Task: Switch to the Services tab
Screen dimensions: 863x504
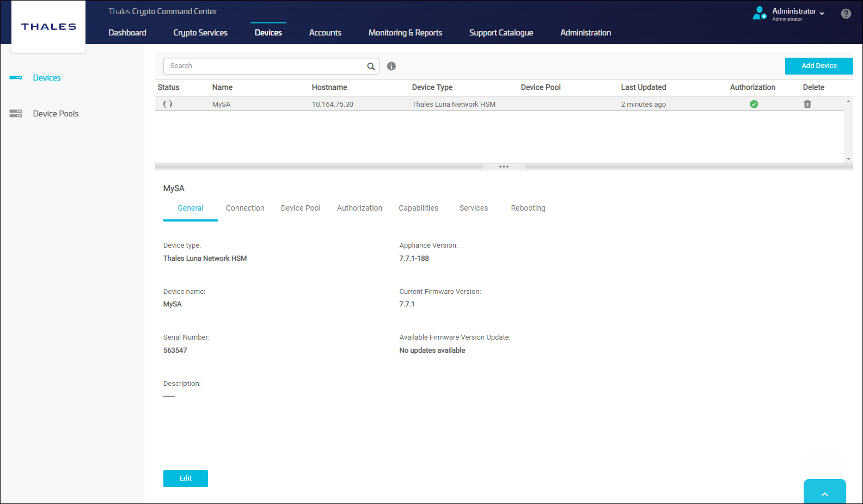Action: click(474, 208)
